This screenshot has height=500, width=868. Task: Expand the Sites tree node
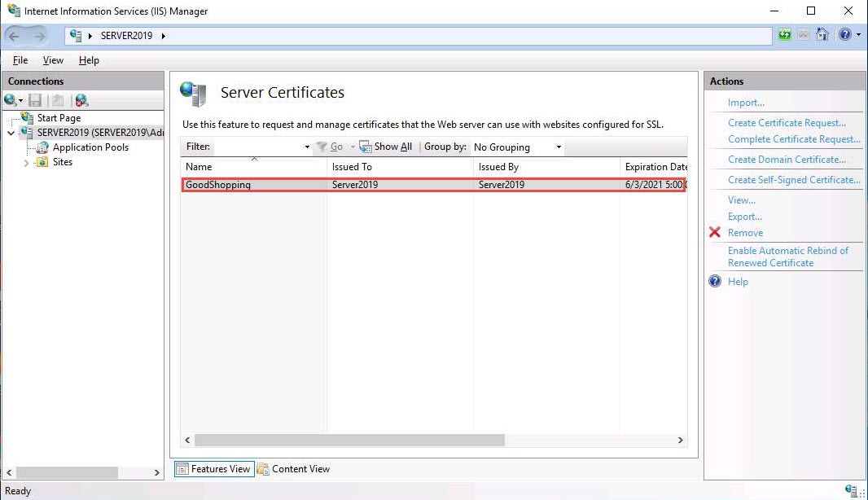click(26, 163)
